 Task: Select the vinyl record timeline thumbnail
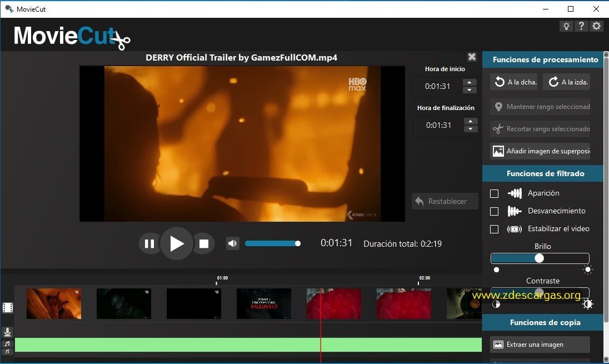464,304
